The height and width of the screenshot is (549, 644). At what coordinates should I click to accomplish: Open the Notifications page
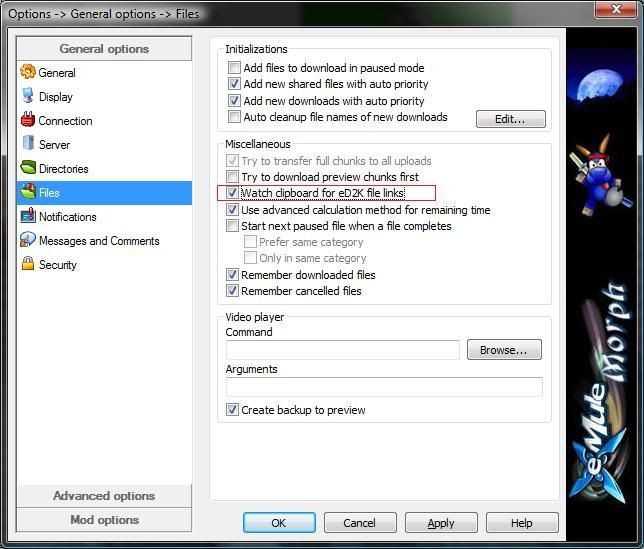[104, 217]
